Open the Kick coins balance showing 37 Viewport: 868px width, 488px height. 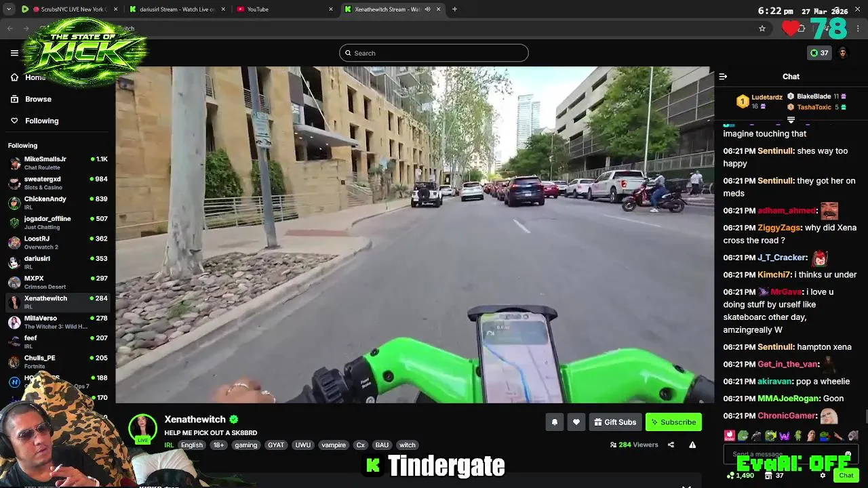819,53
